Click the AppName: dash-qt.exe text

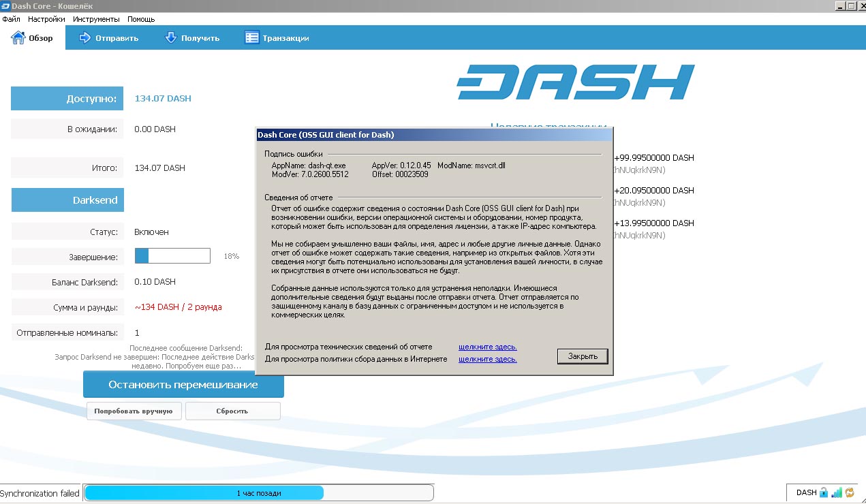pos(309,166)
